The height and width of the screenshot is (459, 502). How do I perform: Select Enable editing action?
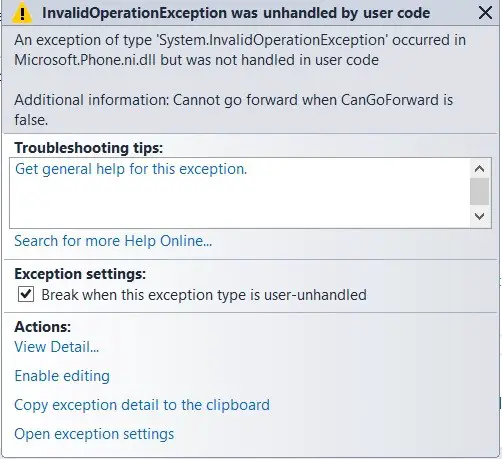(x=62, y=376)
